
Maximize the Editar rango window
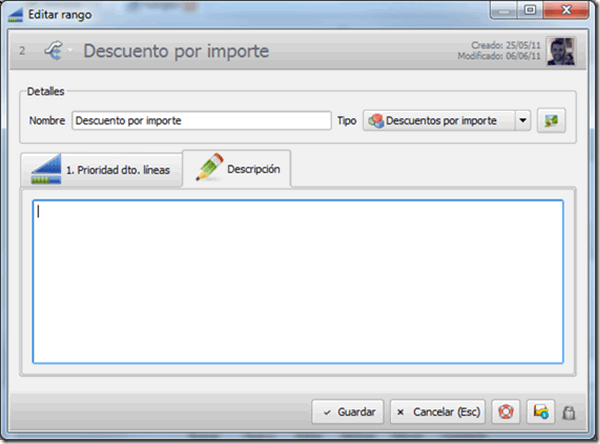(530, 10)
